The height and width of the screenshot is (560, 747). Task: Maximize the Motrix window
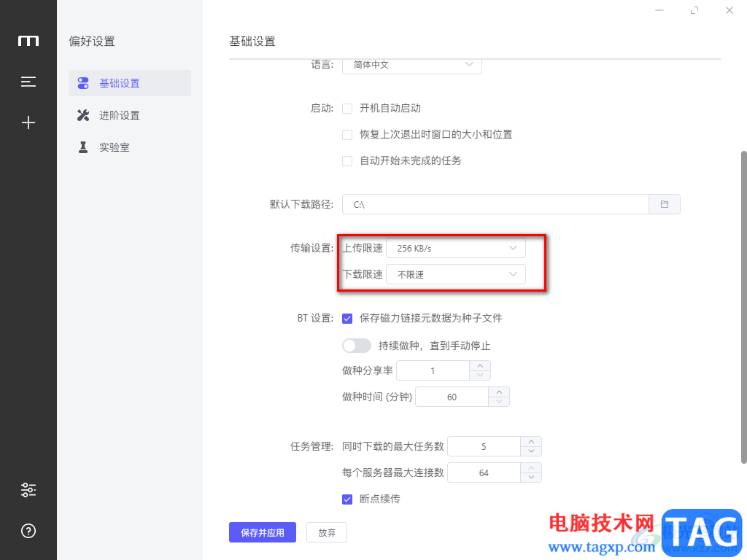click(x=694, y=10)
